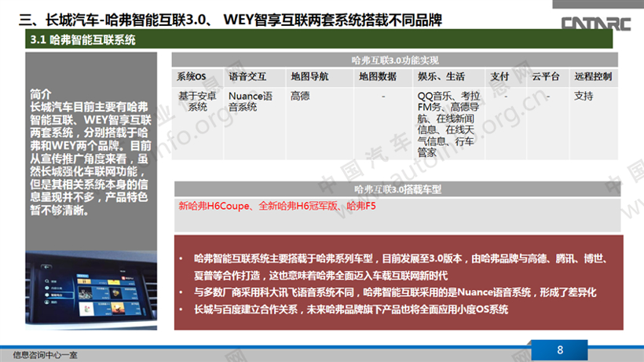644x362 pixels.
Task: Click the cell listing 'QQ音乐、考拉FM'
Action: [x=448, y=124]
